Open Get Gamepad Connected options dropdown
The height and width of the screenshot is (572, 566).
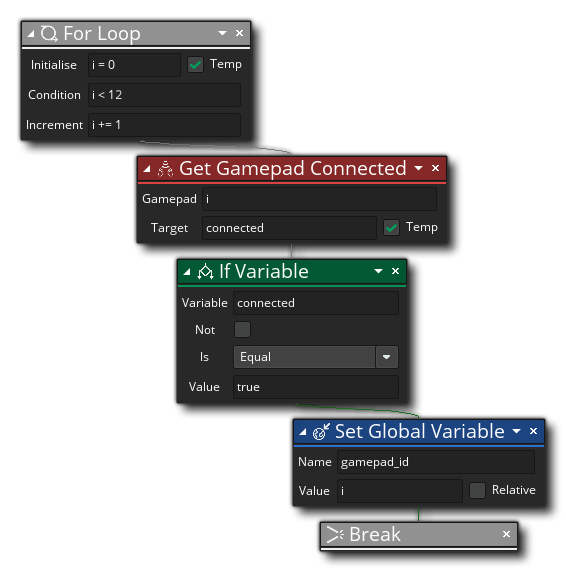coord(418,168)
